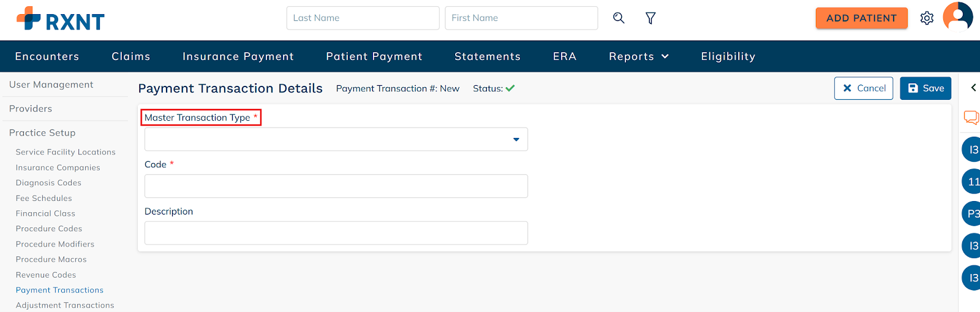
Task: Click the search magnifier icon
Action: pos(619,18)
